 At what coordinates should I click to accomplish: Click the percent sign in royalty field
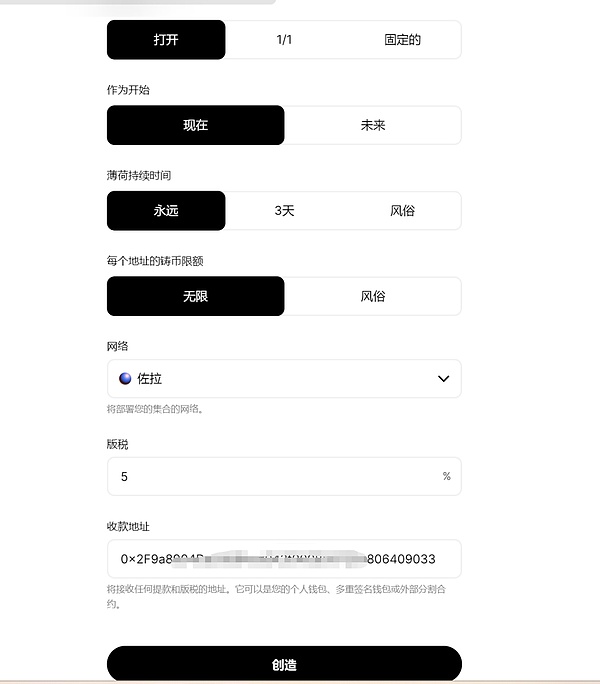tap(446, 476)
